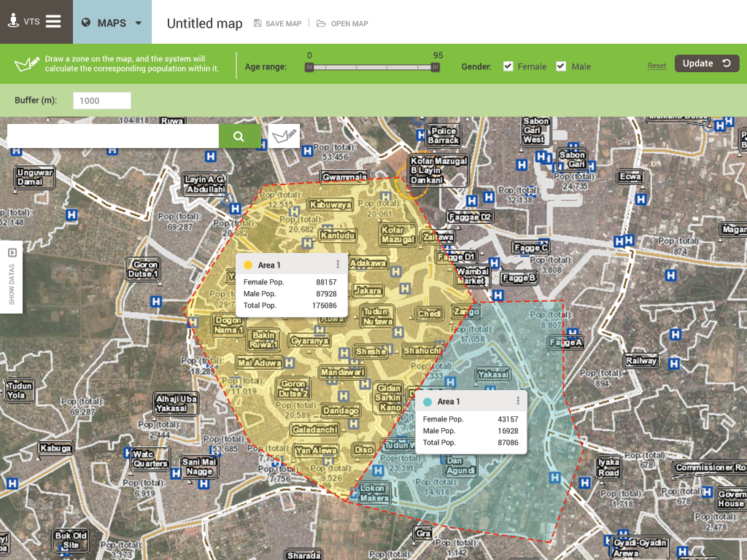The width and height of the screenshot is (747, 560).
Task: Click the green map search button
Action: (239, 136)
